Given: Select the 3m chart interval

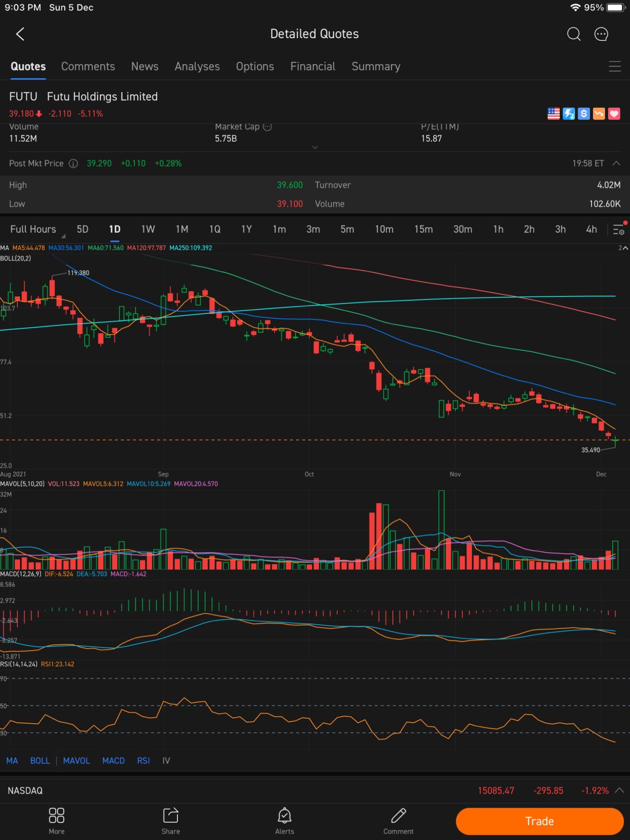Looking at the screenshot, I should (313, 229).
